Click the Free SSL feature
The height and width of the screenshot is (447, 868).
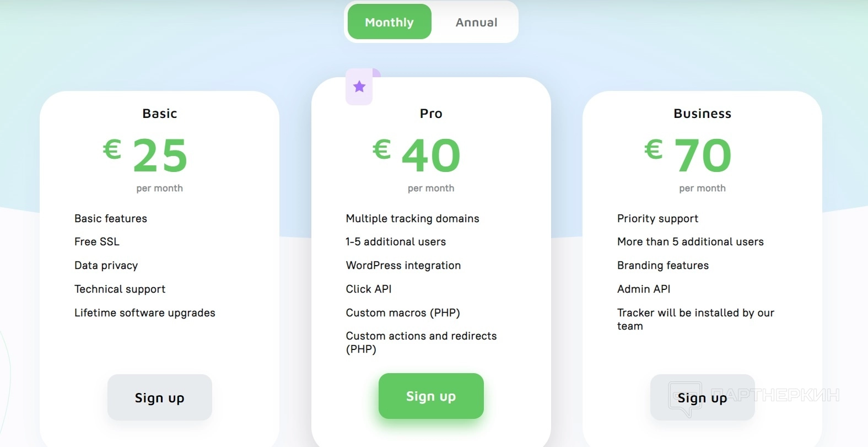pos(97,241)
